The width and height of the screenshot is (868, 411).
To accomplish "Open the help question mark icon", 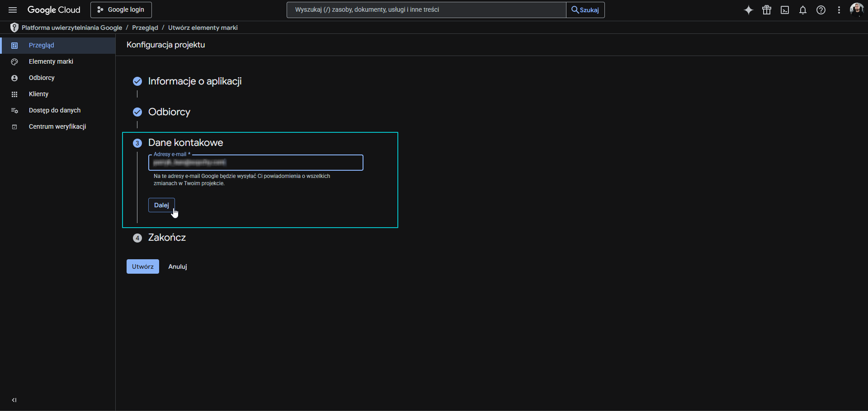I will pos(821,9).
